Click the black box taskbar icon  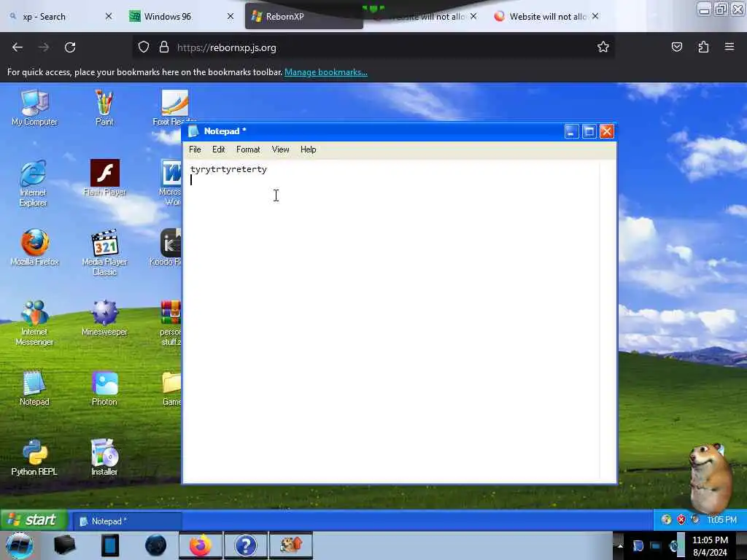pos(64,545)
